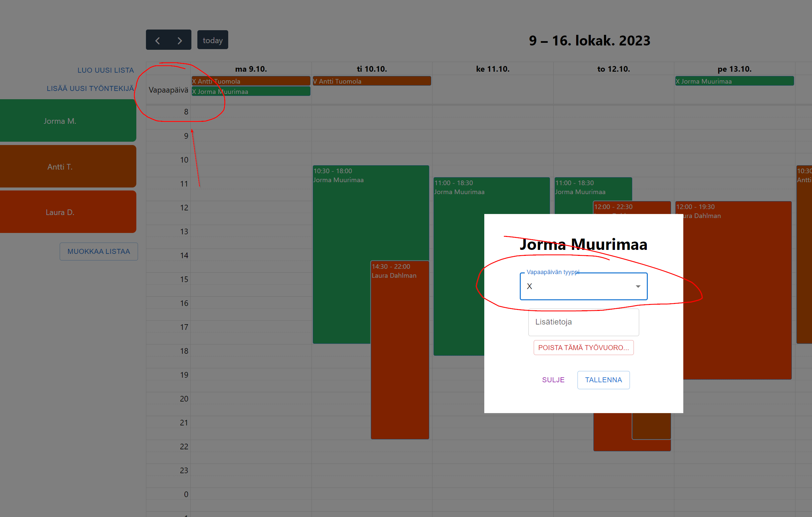The image size is (812, 517).
Task: Go to next week with right arrow
Action: pos(180,40)
